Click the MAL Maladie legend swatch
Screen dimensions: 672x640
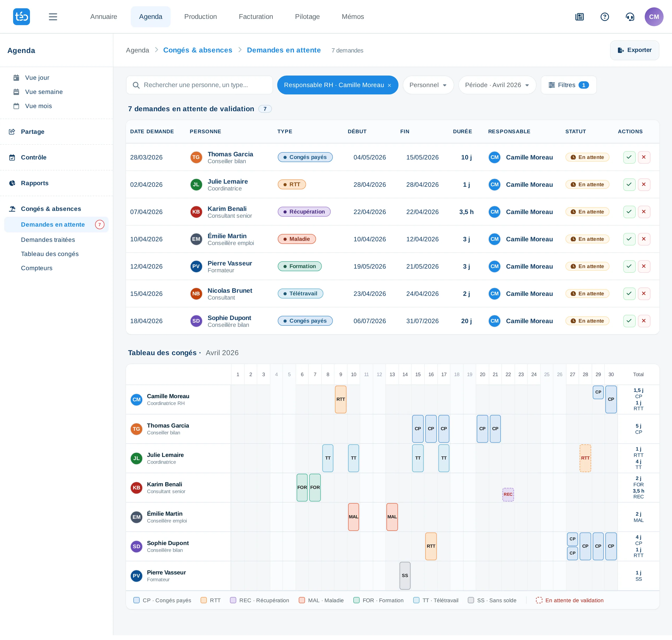point(302,600)
